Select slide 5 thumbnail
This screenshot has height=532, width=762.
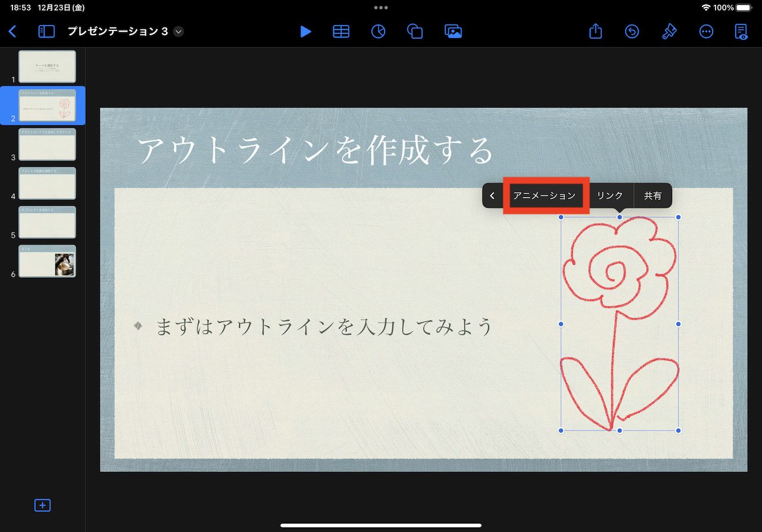(47, 223)
